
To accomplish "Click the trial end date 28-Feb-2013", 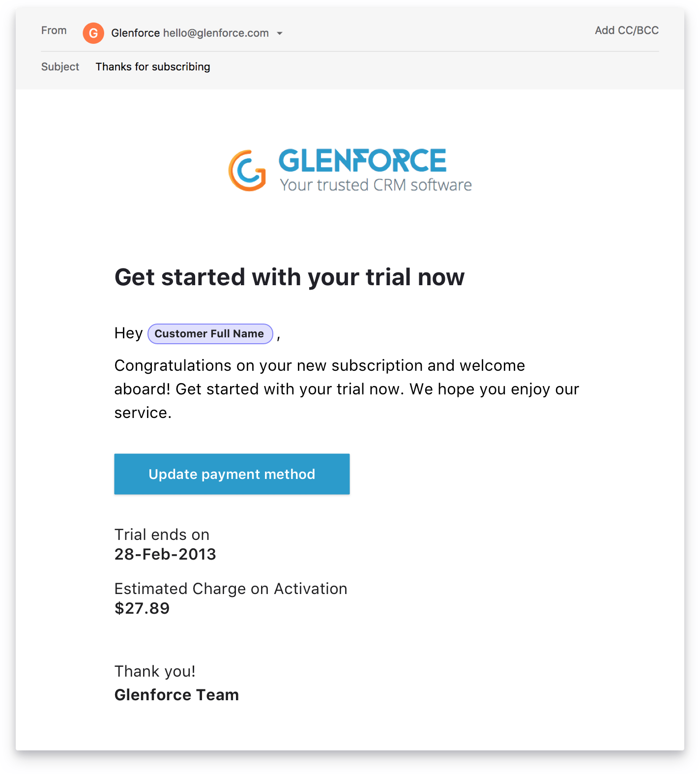I will click(165, 554).
